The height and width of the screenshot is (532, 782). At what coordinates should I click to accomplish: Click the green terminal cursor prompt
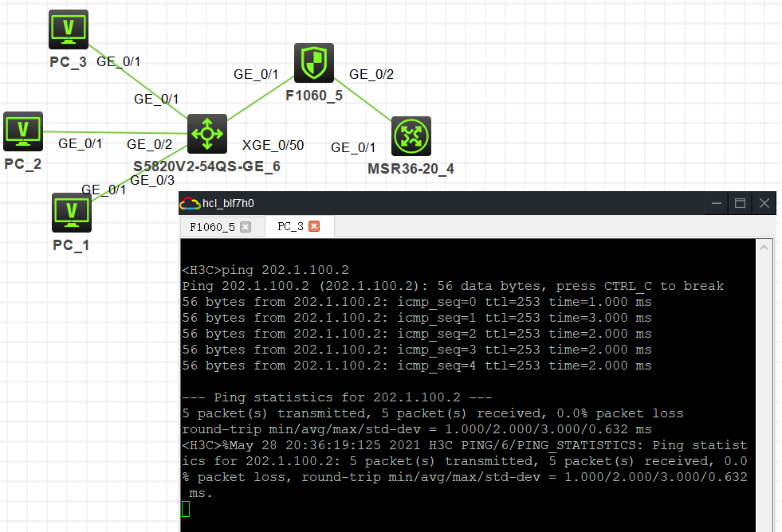click(x=186, y=509)
